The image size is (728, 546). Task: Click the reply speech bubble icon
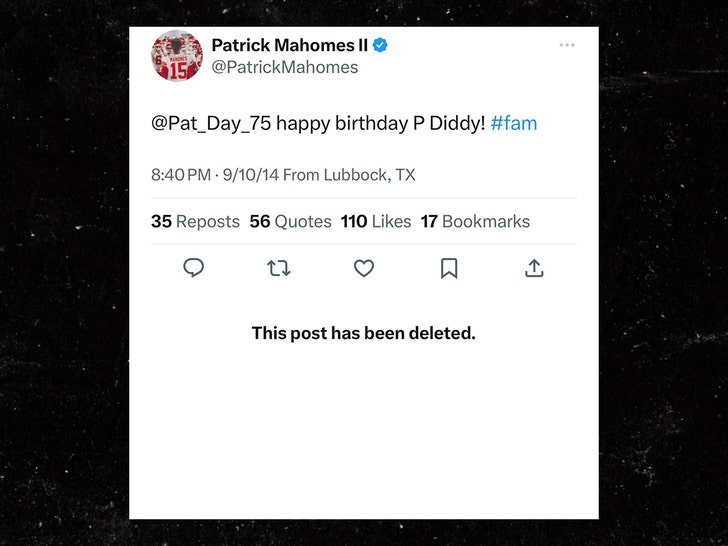pos(194,268)
